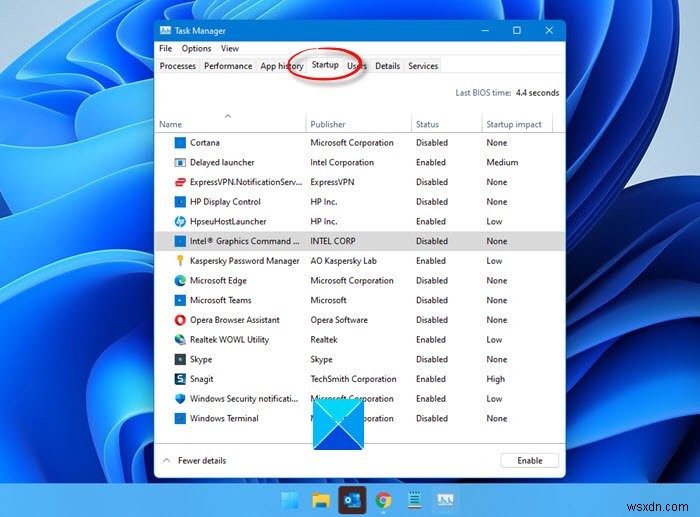Select the HP Display Control entry

coord(225,202)
